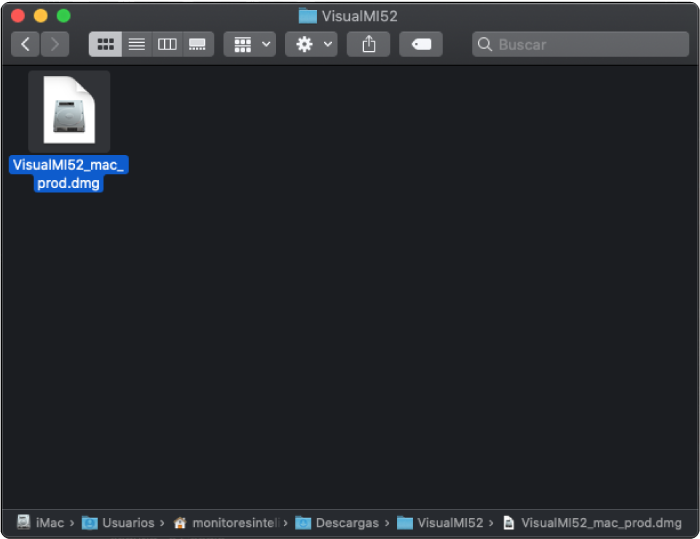The height and width of the screenshot is (539, 700).
Task: Open the group items dropdown
Action: tap(250, 44)
